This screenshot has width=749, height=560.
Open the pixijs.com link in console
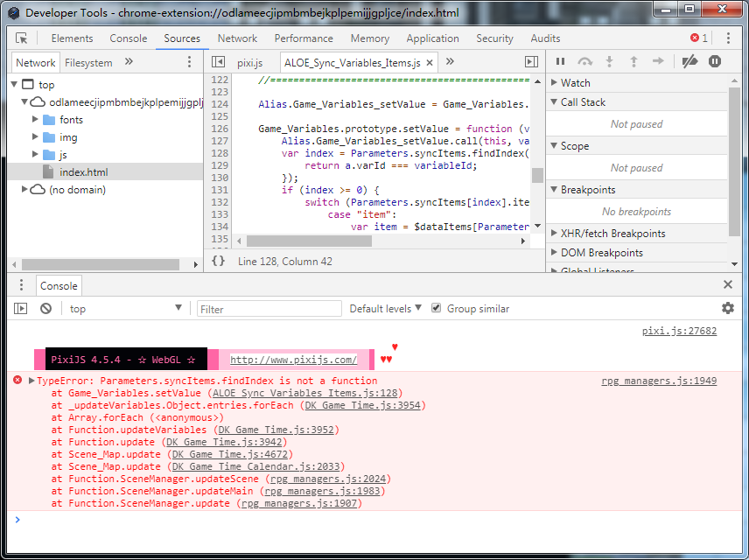pyautogui.click(x=293, y=360)
